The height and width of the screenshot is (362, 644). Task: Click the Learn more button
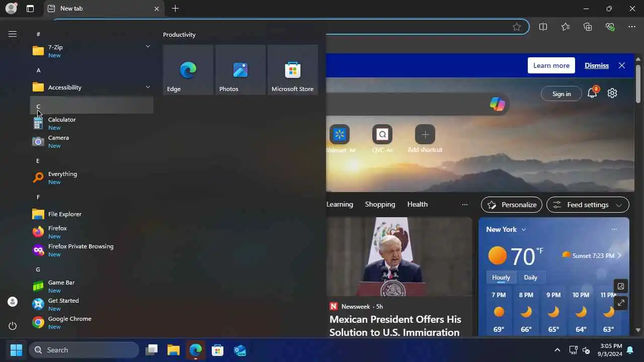[551, 65]
